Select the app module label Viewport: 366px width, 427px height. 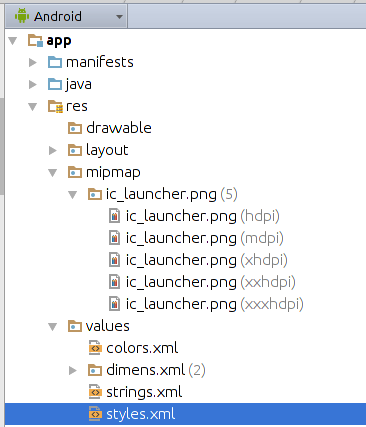59,41
